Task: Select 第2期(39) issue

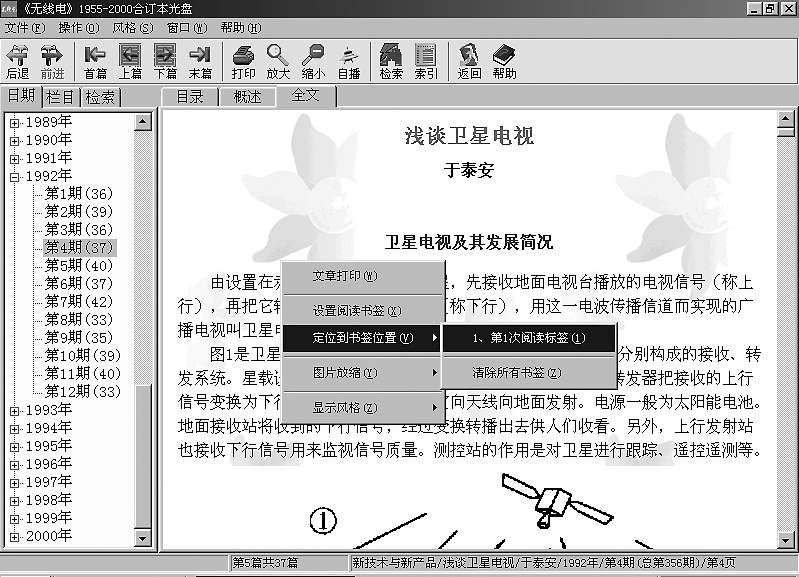Action: pyautogui.click(x=79, y=212)
